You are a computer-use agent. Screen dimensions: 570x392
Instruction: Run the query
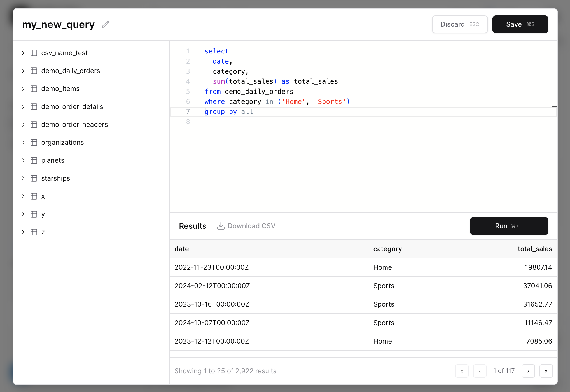coord(509,226)
